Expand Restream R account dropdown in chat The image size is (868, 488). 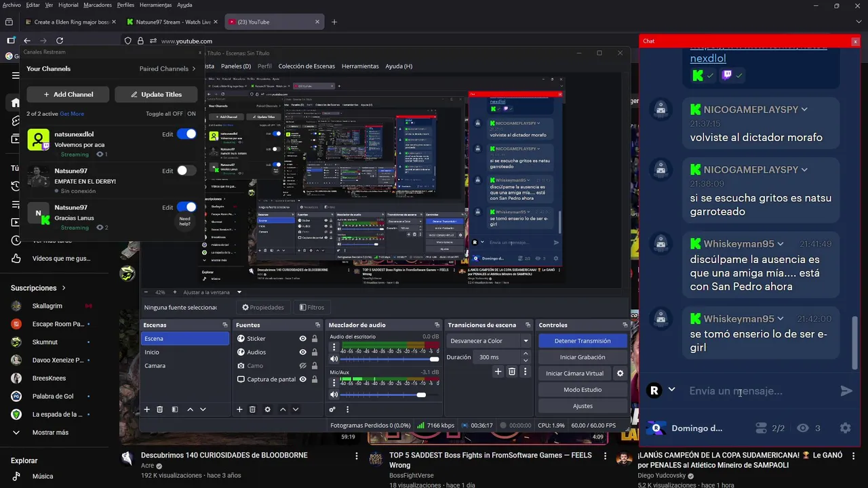(x=671, y=390)
